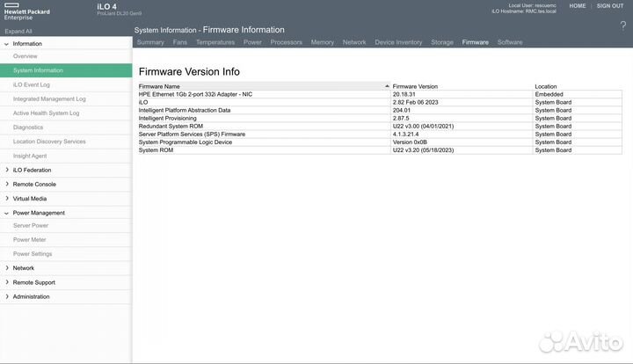Open the Temperatures tab

(x=215, y=42)
